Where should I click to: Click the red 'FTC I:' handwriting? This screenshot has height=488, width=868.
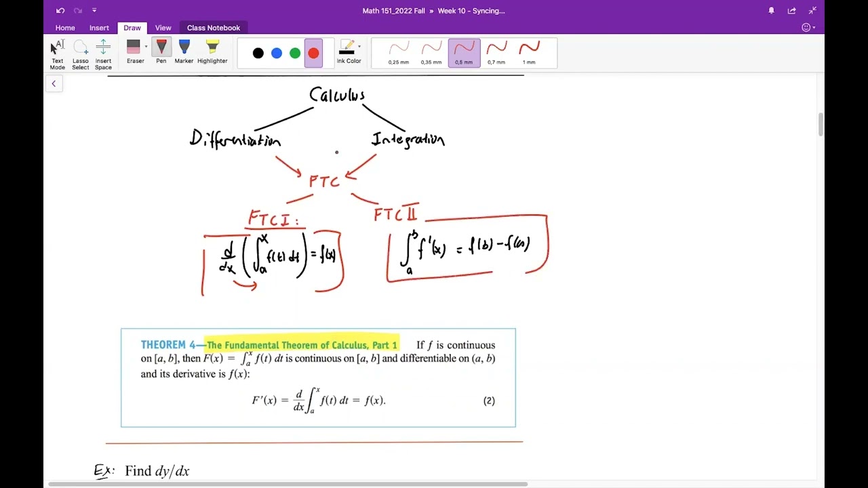[273, 219]
